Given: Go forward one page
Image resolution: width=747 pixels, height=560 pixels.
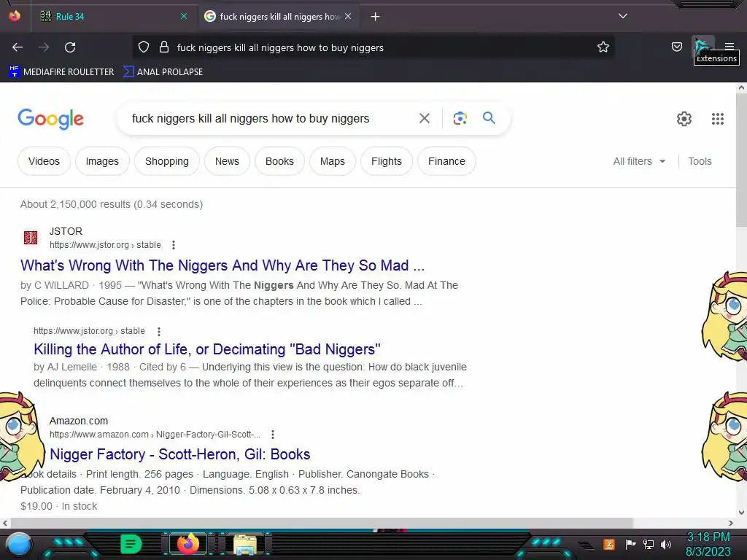Looking at the screenshot, I should point(44,47).
